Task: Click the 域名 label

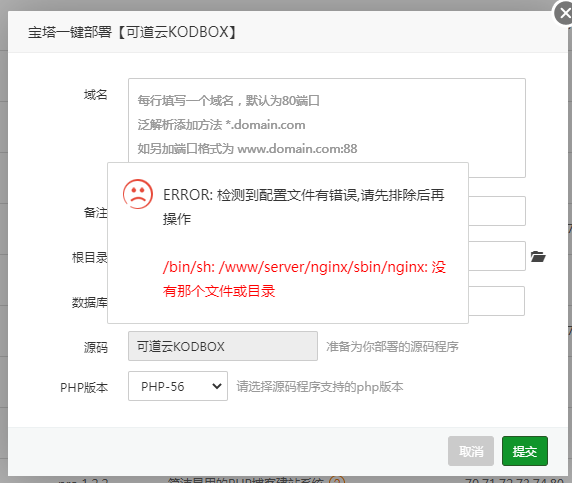Action: (96, 95)
